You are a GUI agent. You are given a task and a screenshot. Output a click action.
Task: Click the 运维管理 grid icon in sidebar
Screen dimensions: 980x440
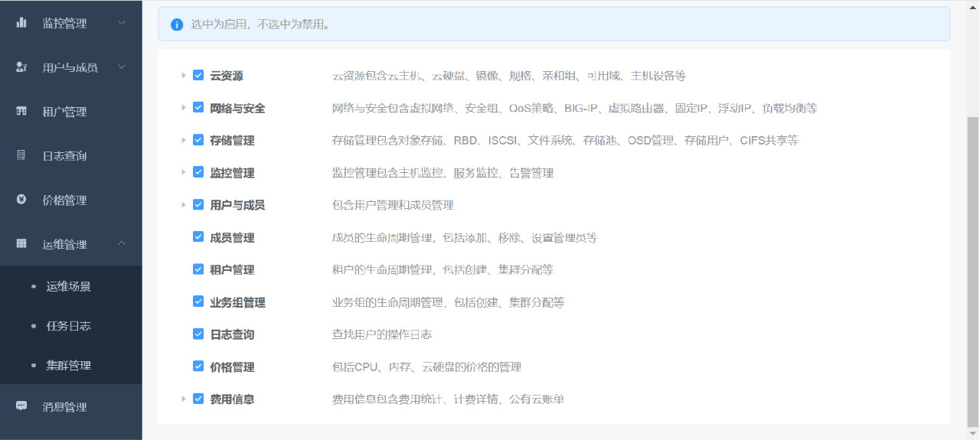(x=21, y=244)
